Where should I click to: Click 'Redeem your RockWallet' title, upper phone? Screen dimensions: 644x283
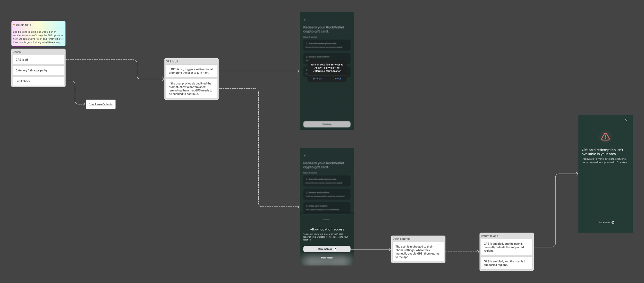click(324, 29)
